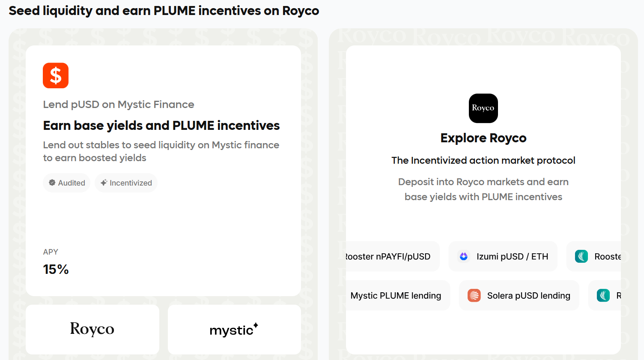644x360 pixels.
Task: Click the Solera orange logo icon
Action: (474, 295)
